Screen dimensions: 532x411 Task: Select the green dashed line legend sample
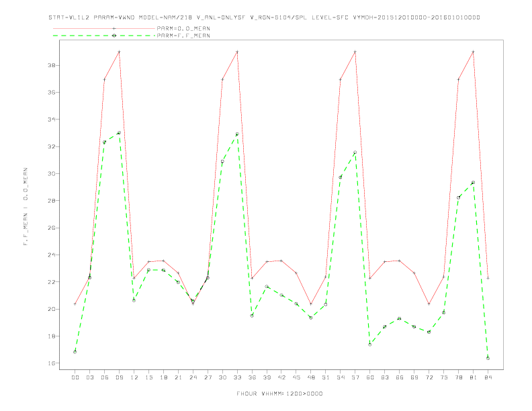(x=104, y=36)
